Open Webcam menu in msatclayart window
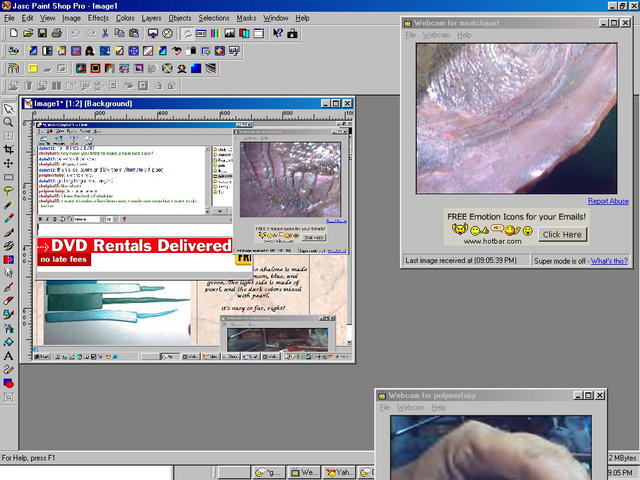 pos(436,35)
